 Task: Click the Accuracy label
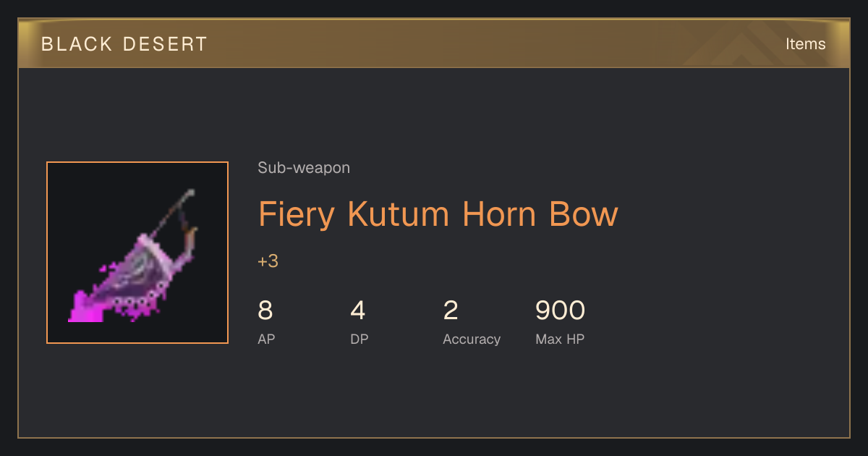coord(472,339)
